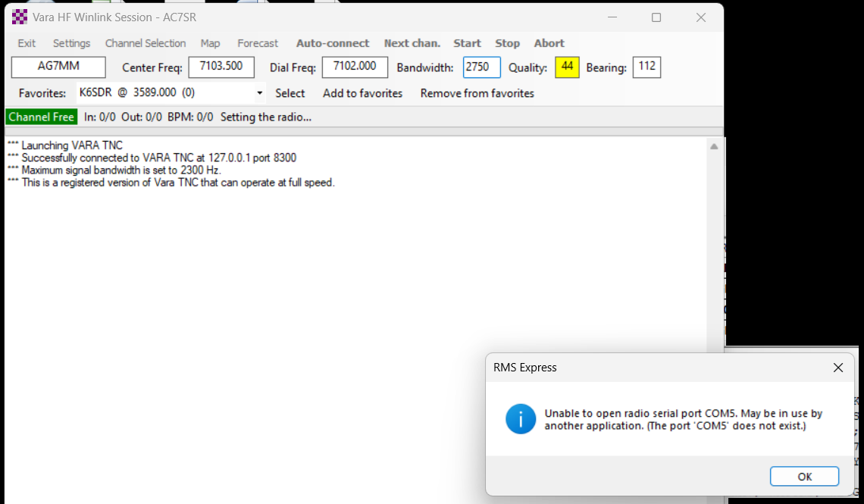Viewport: 864px width, 504px height.
Task: Close the RMS Express dialog with X
Action: (838, 368)
